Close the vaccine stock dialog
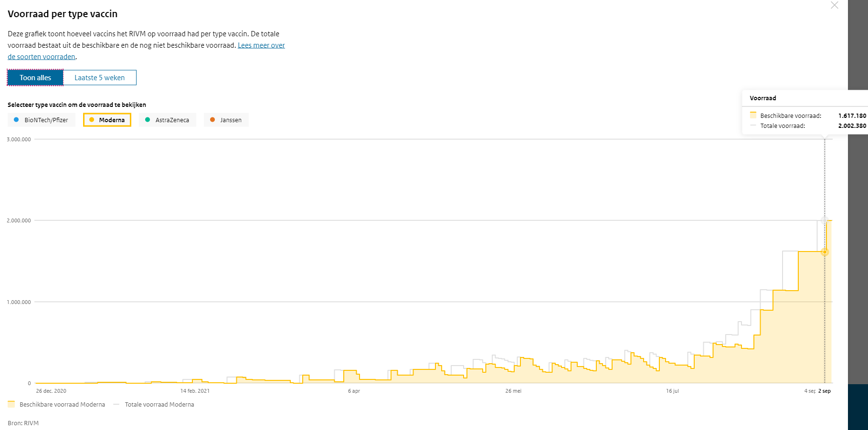The width and height of the screenshot is (868, 430). pyautogui.click(x=834, y=5)
